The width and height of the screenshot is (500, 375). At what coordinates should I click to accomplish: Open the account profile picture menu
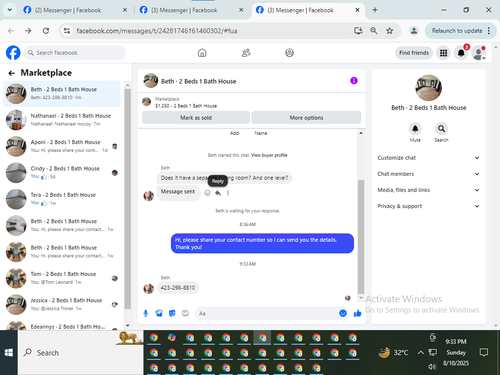479,53
